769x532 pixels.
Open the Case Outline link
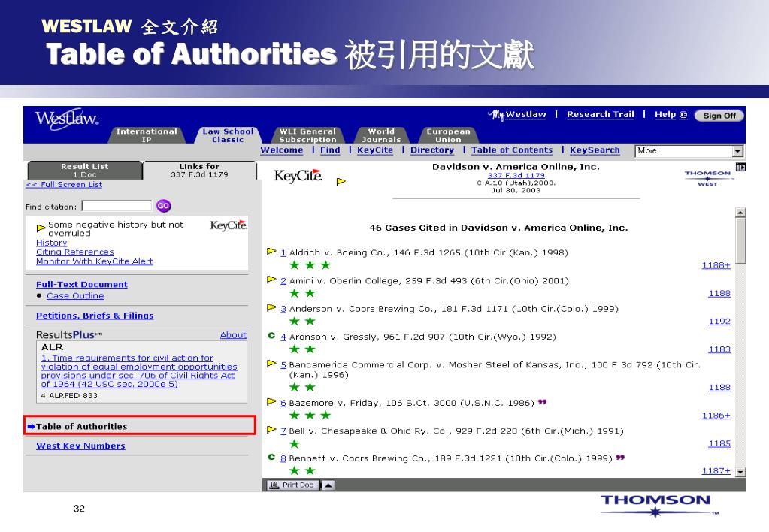(75, 295)
